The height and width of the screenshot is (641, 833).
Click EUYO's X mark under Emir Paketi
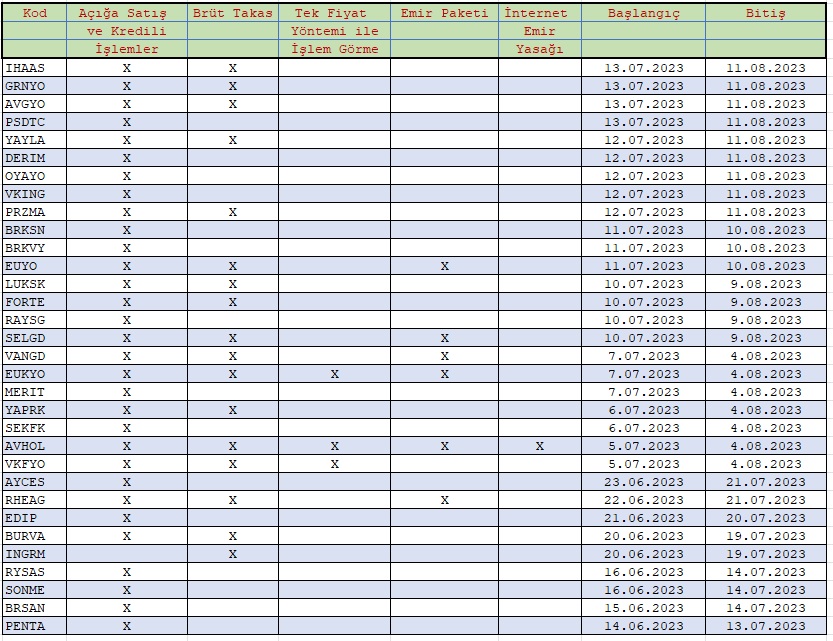444,266
